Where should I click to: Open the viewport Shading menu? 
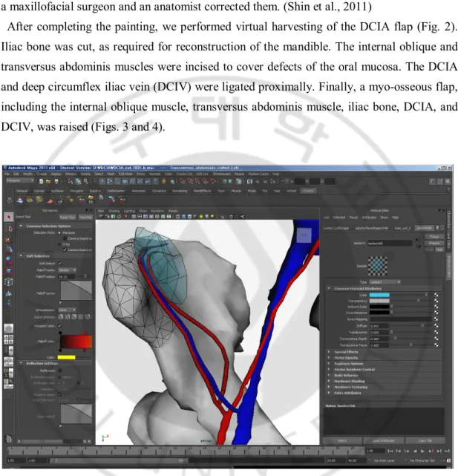(114, 211)
